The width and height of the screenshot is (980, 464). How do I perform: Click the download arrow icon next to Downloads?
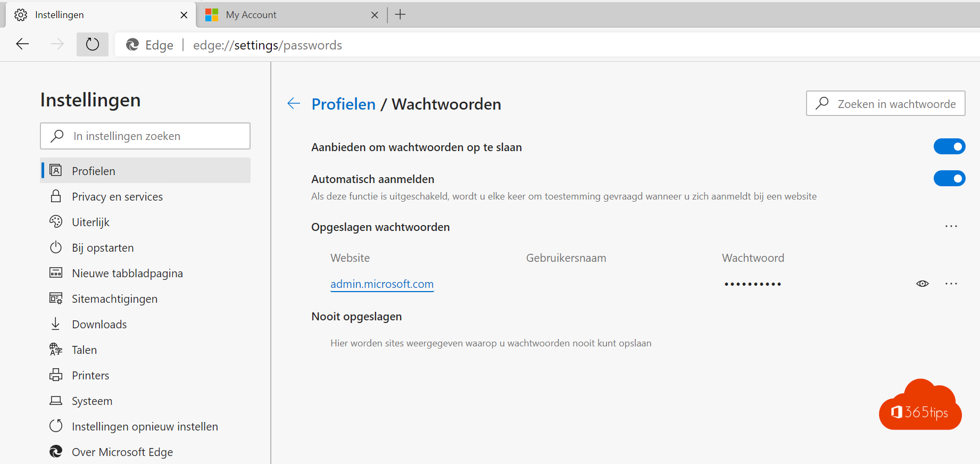tap(56, 324)
